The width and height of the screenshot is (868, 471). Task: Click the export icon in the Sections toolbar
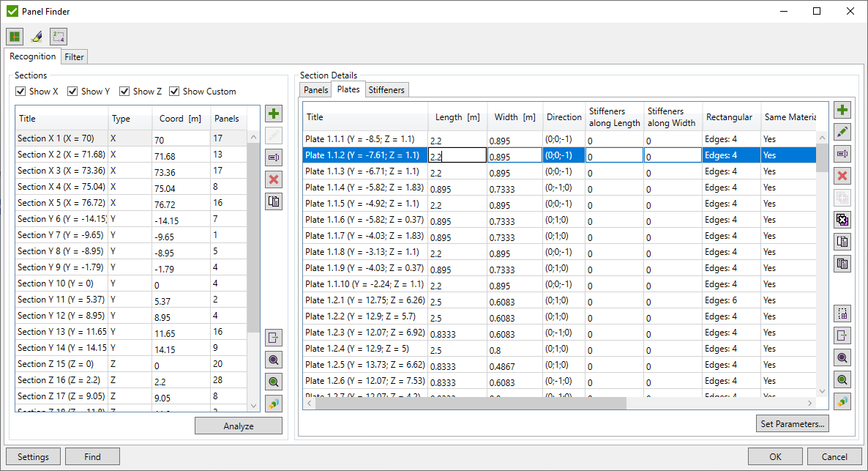pyautogui.click(x=274, y=338)
